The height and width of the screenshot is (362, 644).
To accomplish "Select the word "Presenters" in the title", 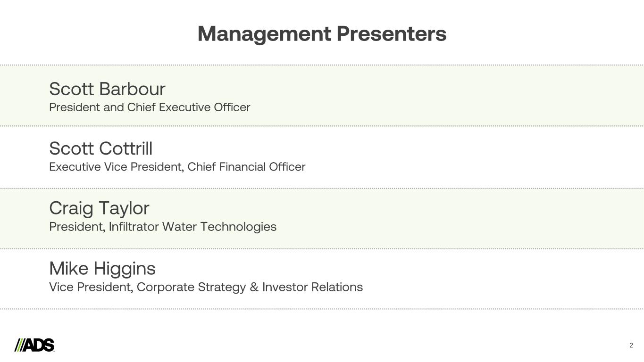I will coord(391,34).
